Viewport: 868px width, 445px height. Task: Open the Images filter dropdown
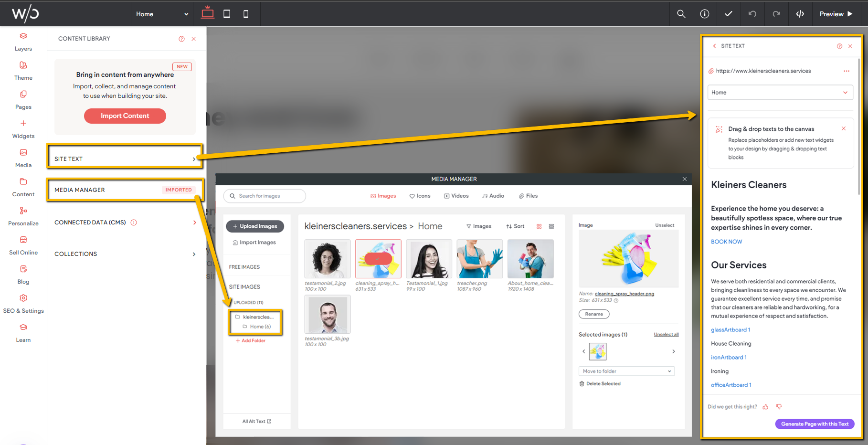pyautogui.click(x=479, y=226)
